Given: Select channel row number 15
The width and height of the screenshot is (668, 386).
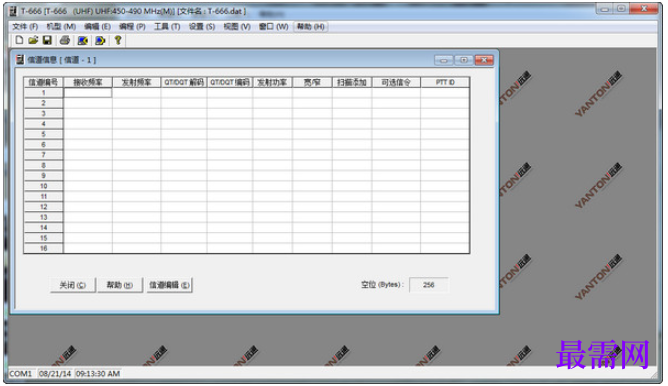Looking at the screenshot, I should 43,238.
